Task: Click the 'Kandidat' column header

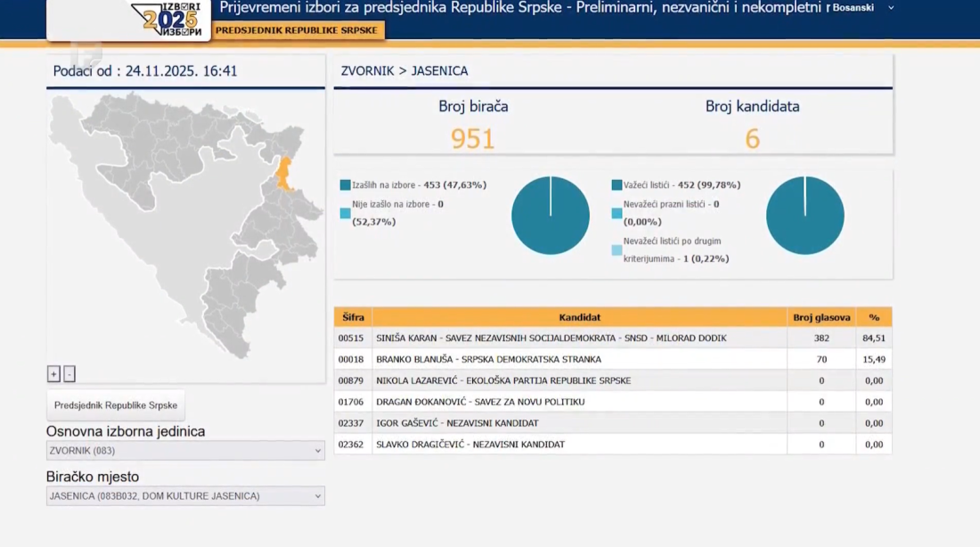Action: (579, 317)
